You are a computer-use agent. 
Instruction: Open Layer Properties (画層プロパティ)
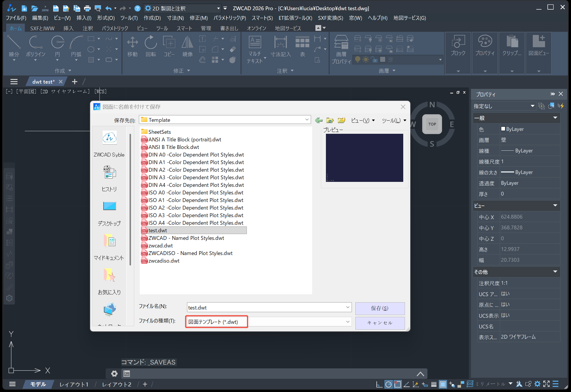click(341, 50)
